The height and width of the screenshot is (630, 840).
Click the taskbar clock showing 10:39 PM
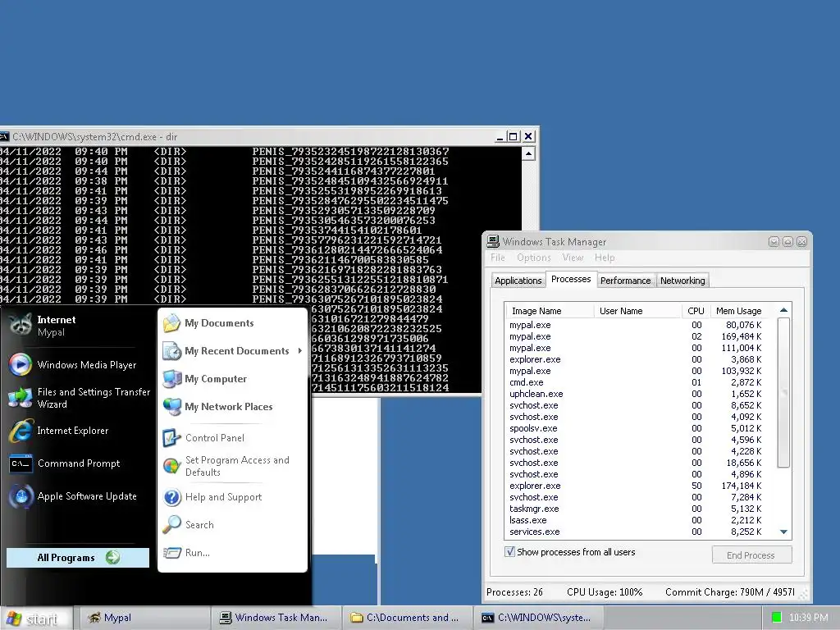pyautogui.click(x=808, y=618)
